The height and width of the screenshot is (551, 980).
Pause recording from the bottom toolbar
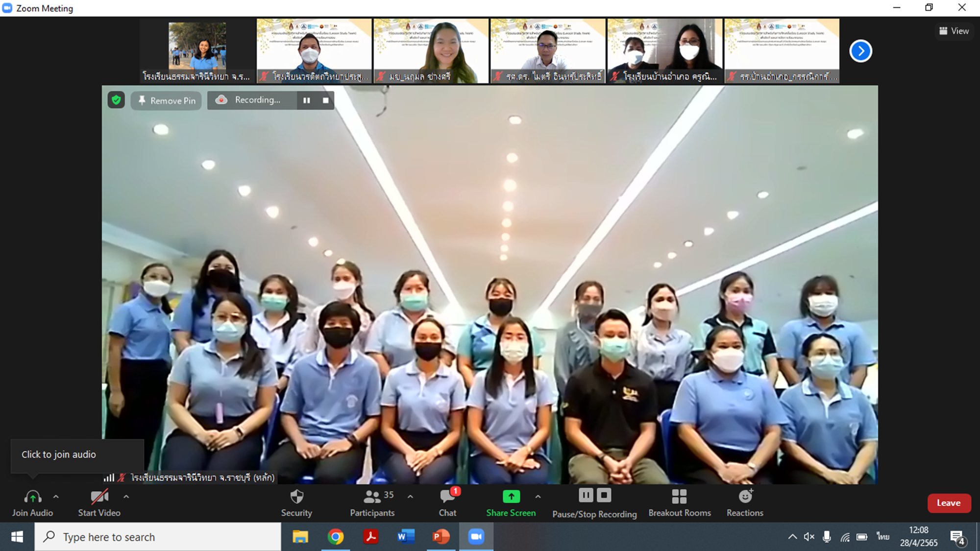(586, 496)
